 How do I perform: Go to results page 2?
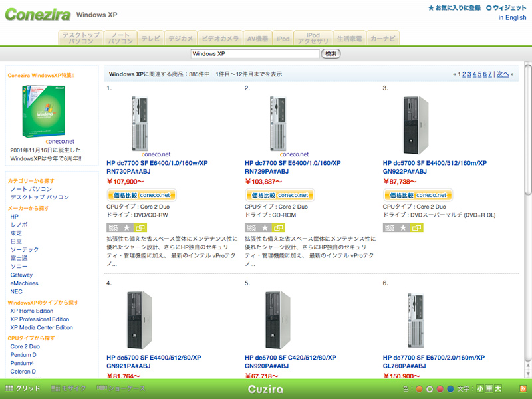[x=464, y=74]
